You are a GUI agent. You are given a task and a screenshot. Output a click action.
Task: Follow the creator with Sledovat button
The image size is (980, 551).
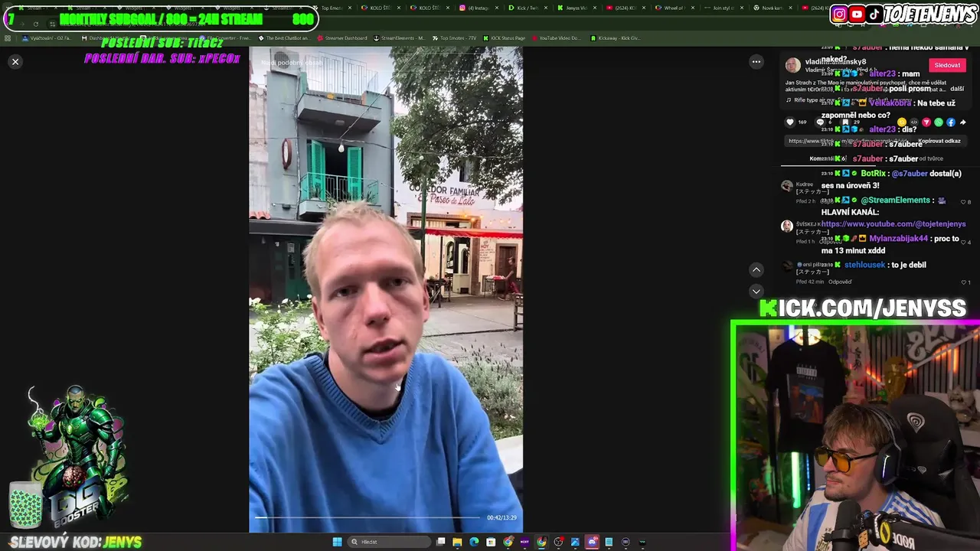pos(947,65)
